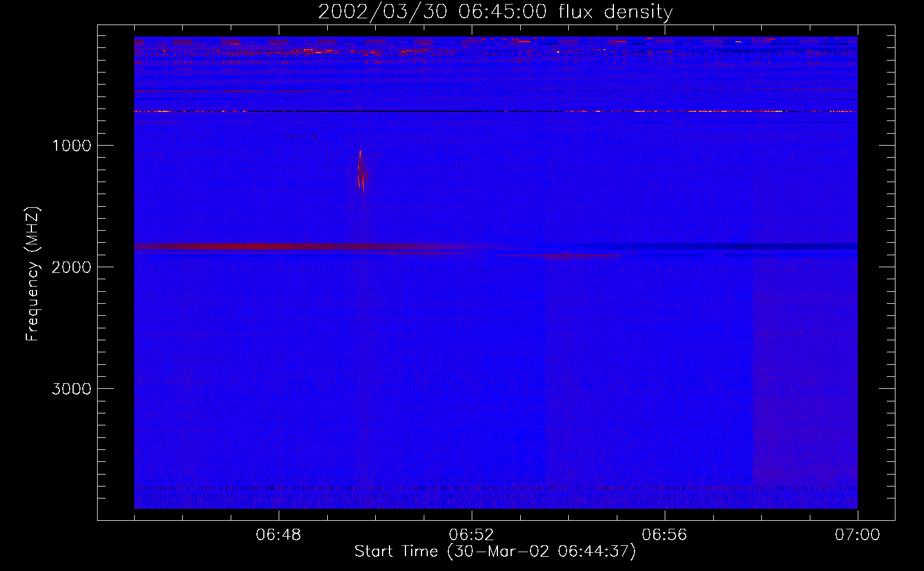This screenshot has width=924, height=571.
Task: Click the 1000 frequency tick label
Action: pos(71,145)
